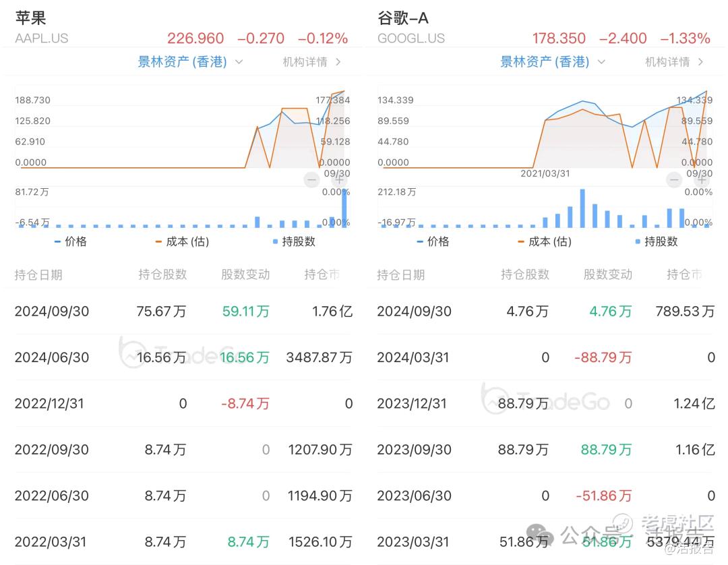Viewport: 728px width, 565px height.
Task: Click 2021/03/31 date marker on Google chart
Action: click(545, 174)
